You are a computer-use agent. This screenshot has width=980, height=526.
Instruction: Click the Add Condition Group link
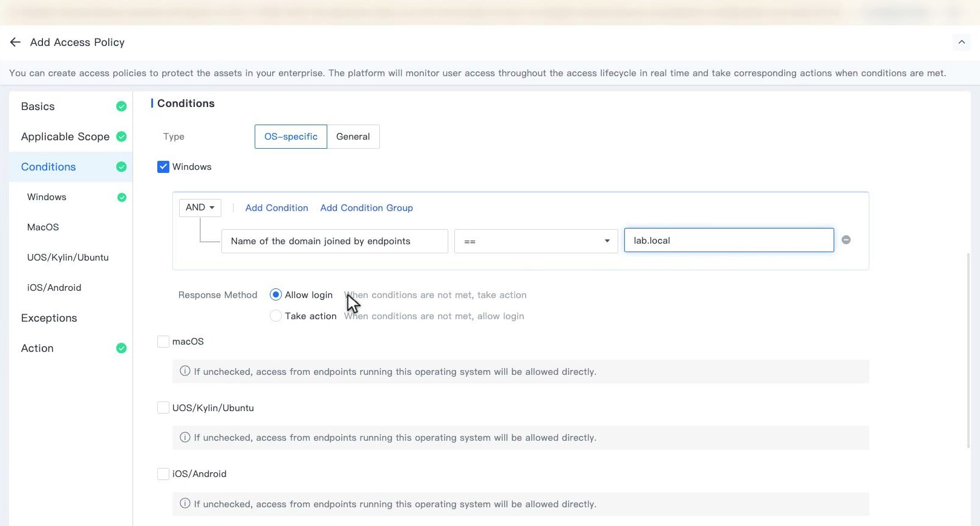pos(367,208)
